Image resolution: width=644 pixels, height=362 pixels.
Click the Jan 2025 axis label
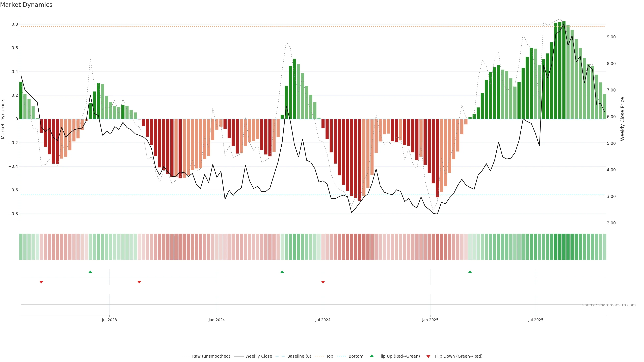tap(430, 320)
